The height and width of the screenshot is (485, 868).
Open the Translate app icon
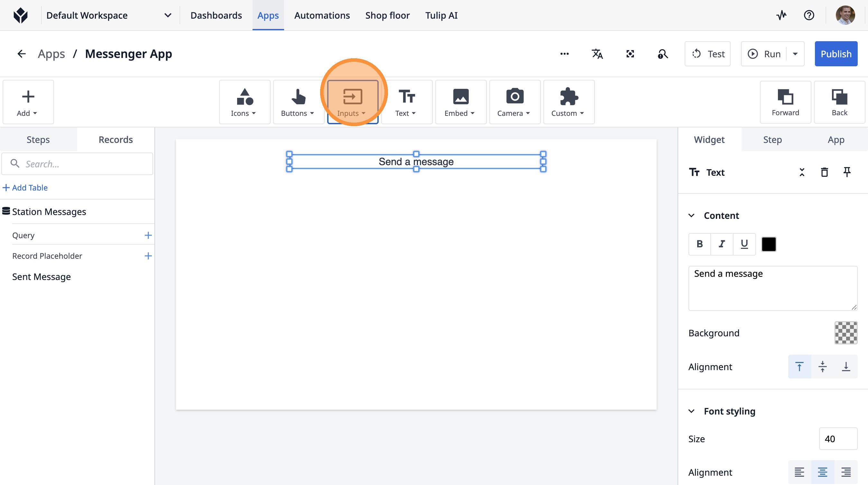click(x=597, y=54)
